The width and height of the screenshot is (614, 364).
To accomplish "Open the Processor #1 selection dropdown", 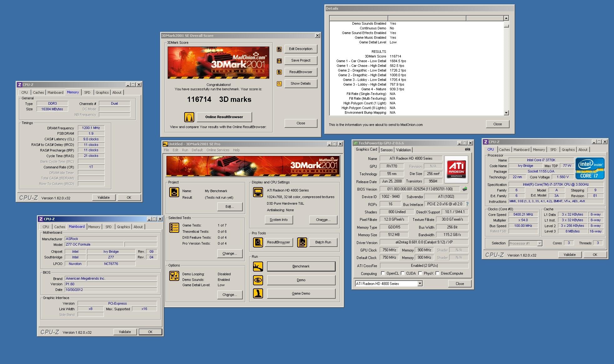I will 540,243.
